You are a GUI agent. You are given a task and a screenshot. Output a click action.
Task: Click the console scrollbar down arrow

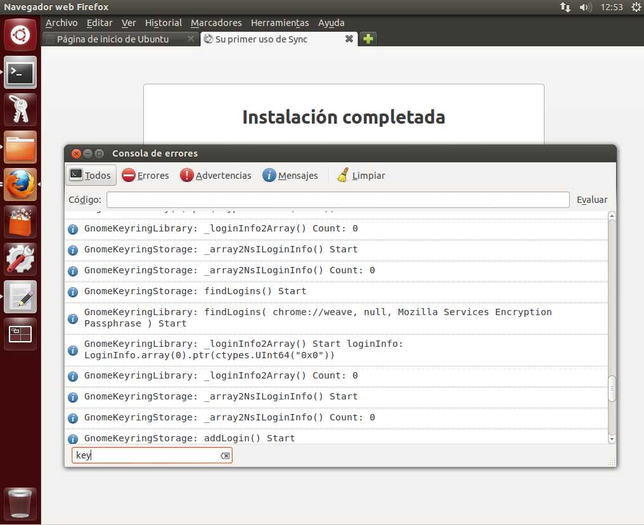(612, 439)
